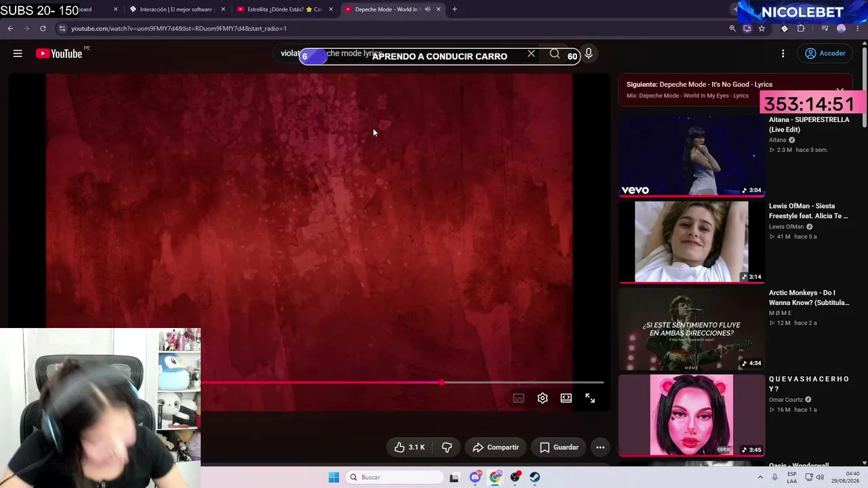Image resolution: width=868 pixels, height=488 pixels.
Task: Click channel name Omar Courtz
Action: (786, 400)
